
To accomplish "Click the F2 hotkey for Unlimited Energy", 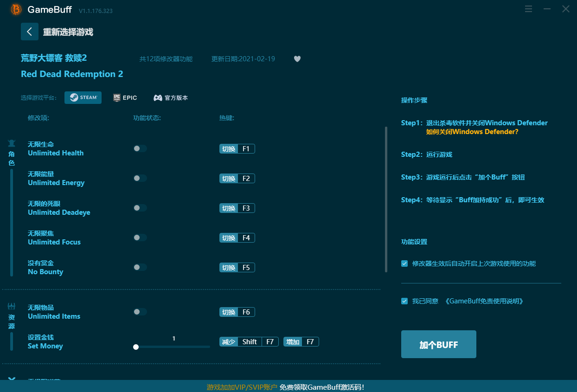I will (x=237, y=179).
